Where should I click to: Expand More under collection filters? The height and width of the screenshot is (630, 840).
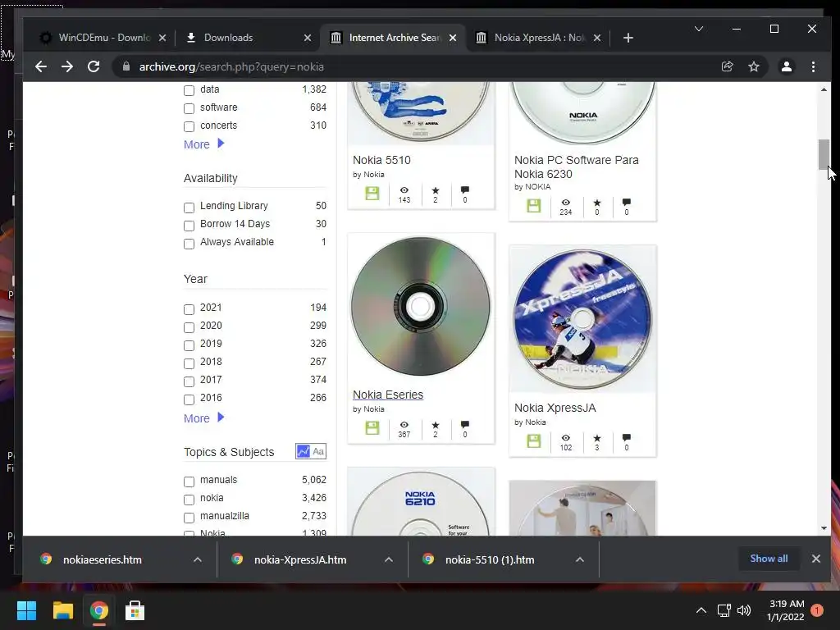pos(204,144)
